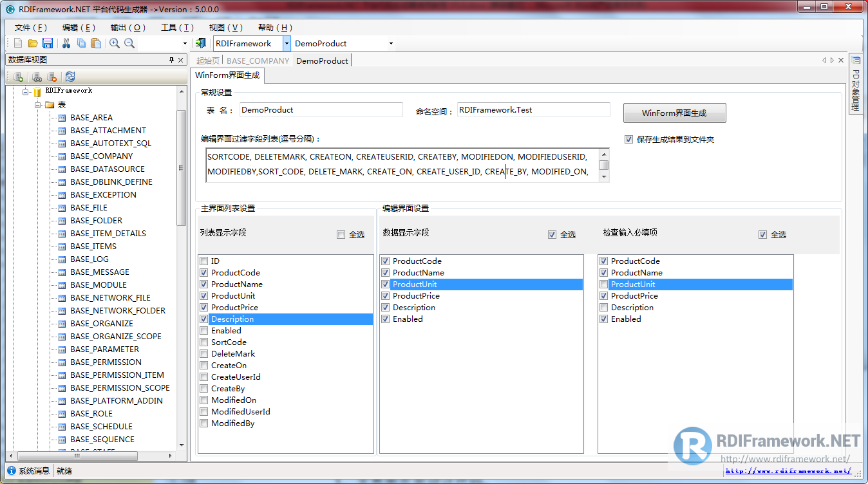Save using the Save toolbar icon

[x=48, y=43]
